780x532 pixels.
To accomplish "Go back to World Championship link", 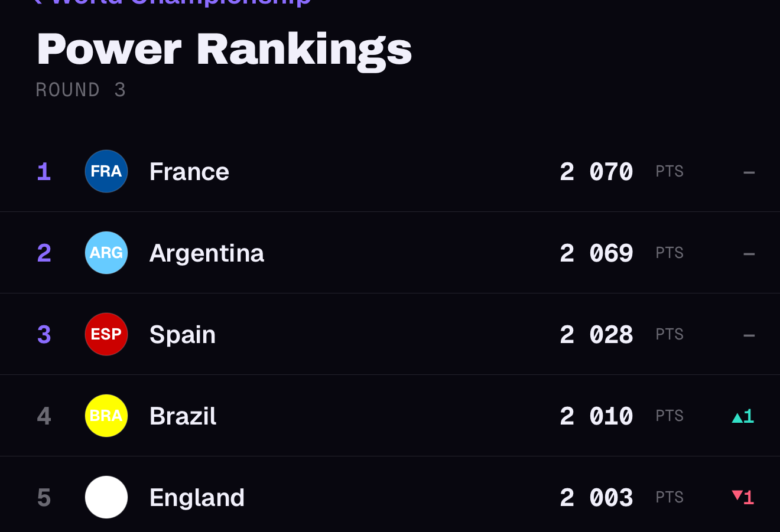I will click(x=173, y=2).
